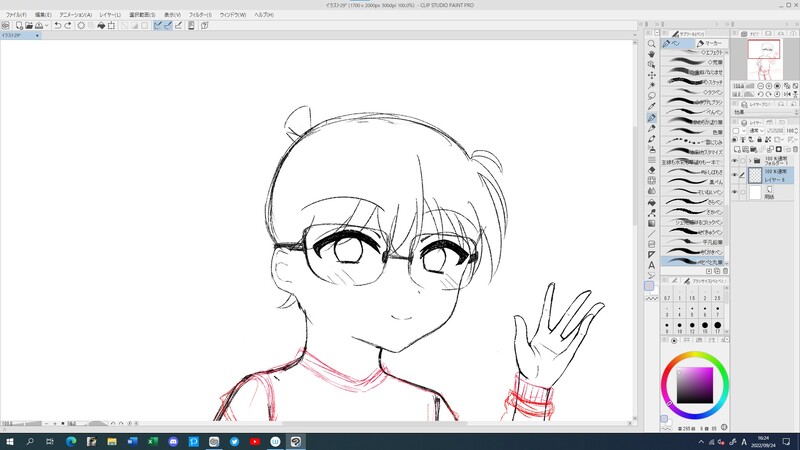Toggle visibility of folder layer
This screenshot has width=800, height=450.
pos(735,161)
